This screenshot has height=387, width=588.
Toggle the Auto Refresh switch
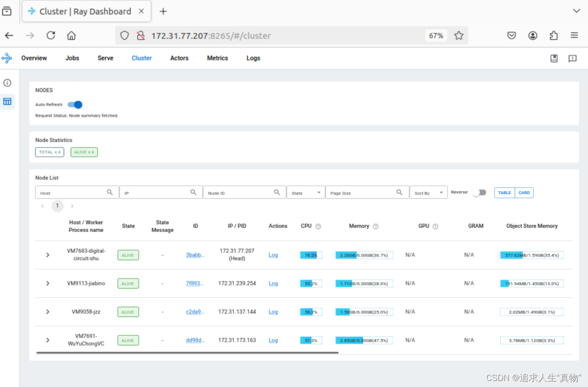click(x=75, y=105)
